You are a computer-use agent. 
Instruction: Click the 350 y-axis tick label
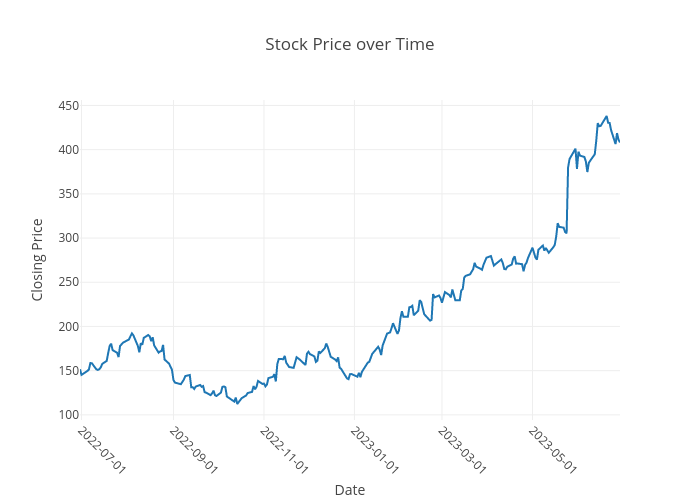pyautogui.click(x=67, y=194)
